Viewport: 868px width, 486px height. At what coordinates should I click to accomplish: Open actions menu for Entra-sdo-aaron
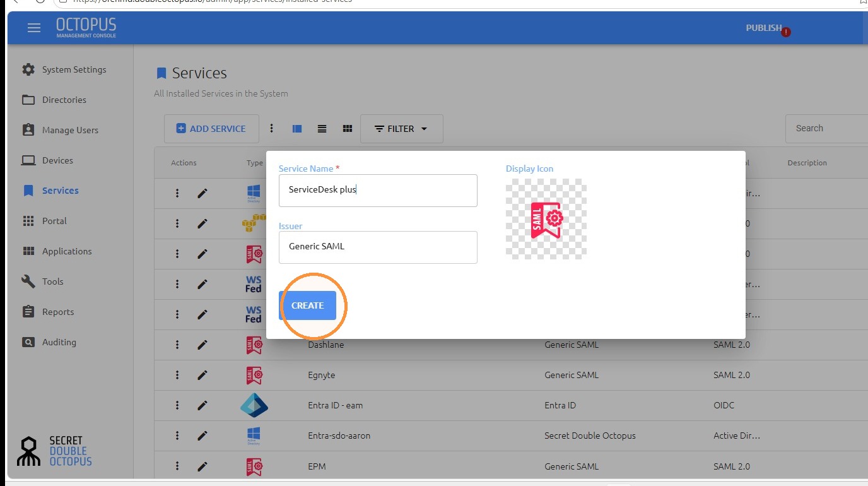pos(177,436)
